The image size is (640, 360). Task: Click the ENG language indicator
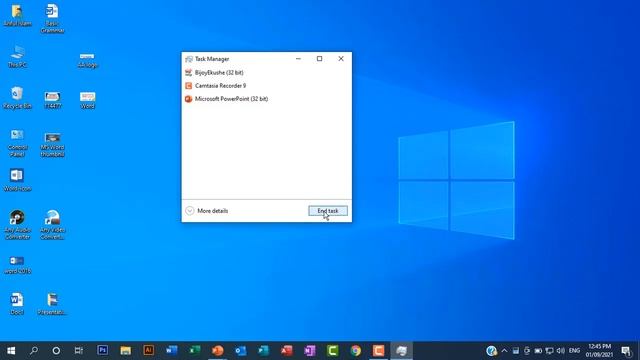(x=574, y=351)
